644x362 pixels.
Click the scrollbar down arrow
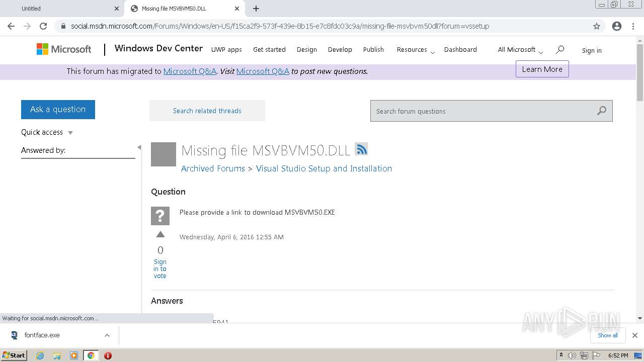[640, 318]
